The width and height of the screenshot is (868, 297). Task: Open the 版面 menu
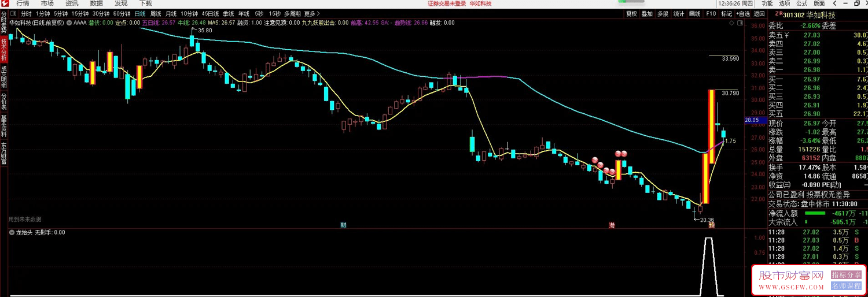coord(819,3)
